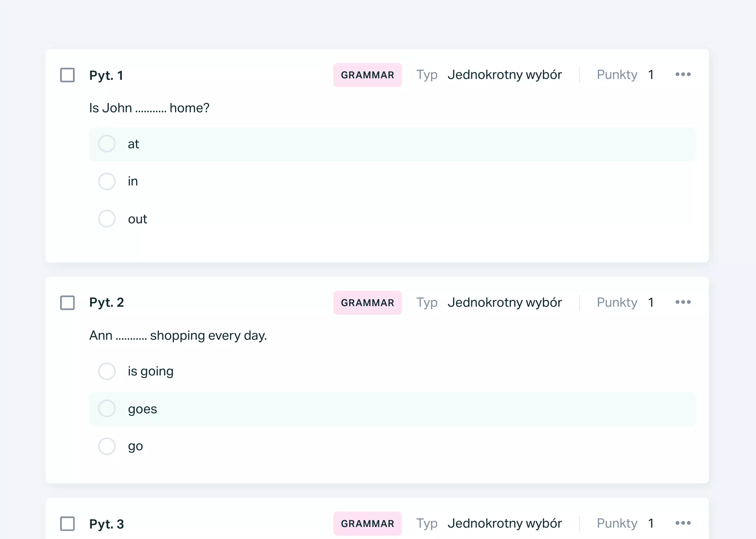This screenshot has width=756, height=539.
Task: Tick the checkbox next to Pyt. 2
Action: pos(67,303)
